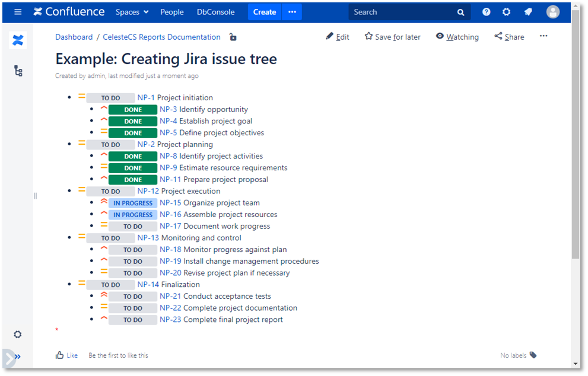
Task: Open the notifications icon in header
Action: pyautogui.click(x=528, y=12)
